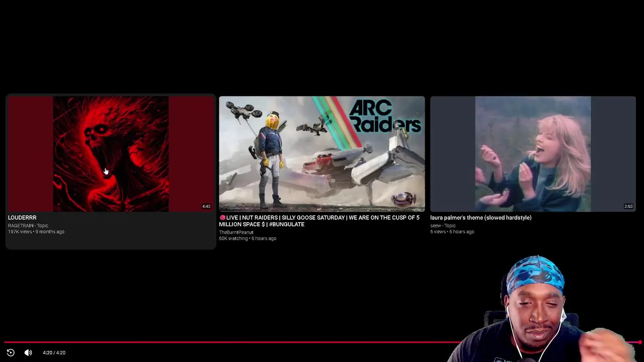Viewport: 644px width, 362px height.
Task: Click laura palmer's theme (slowed hardstyle) title
Action: (481, 218)
